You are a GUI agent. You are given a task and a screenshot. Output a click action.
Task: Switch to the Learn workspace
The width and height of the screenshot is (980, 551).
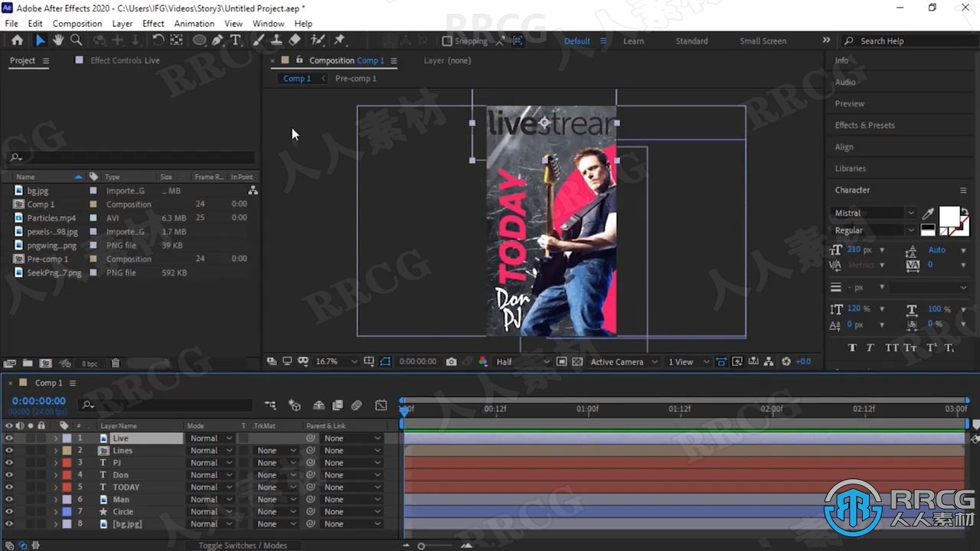633,41
